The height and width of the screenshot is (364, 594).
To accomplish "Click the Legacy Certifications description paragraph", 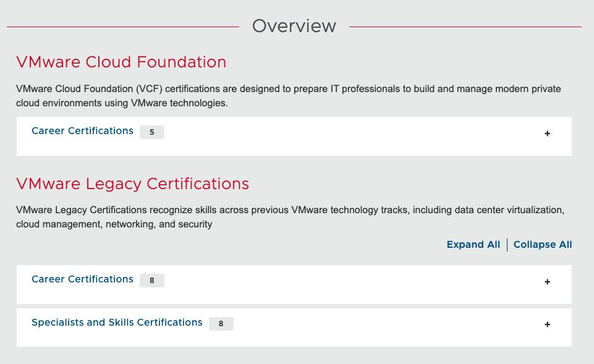I will coord(290,217).
